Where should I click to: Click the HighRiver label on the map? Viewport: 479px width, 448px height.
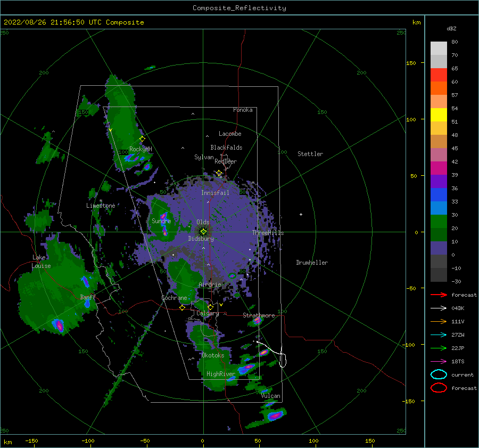point(221,374)
